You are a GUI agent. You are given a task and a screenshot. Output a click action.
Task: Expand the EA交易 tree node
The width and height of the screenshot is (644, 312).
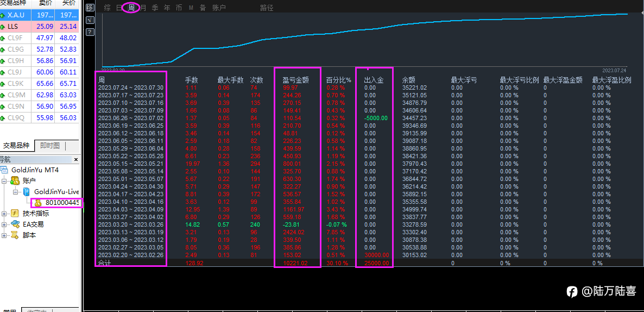(x=4, y=224)
